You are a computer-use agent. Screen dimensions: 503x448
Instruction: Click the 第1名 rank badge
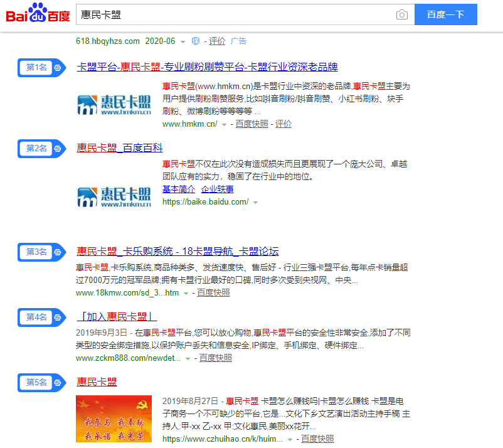click(x=41, y=68)
